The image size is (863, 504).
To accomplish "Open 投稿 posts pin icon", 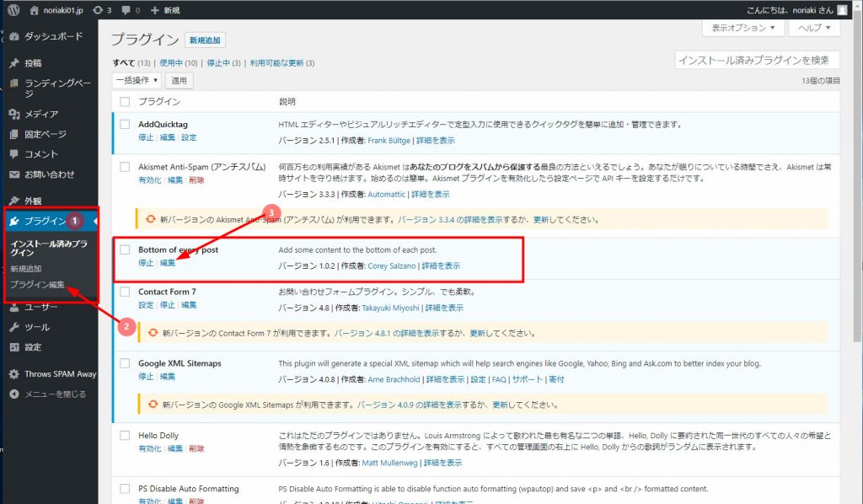I will coord(14,63).
